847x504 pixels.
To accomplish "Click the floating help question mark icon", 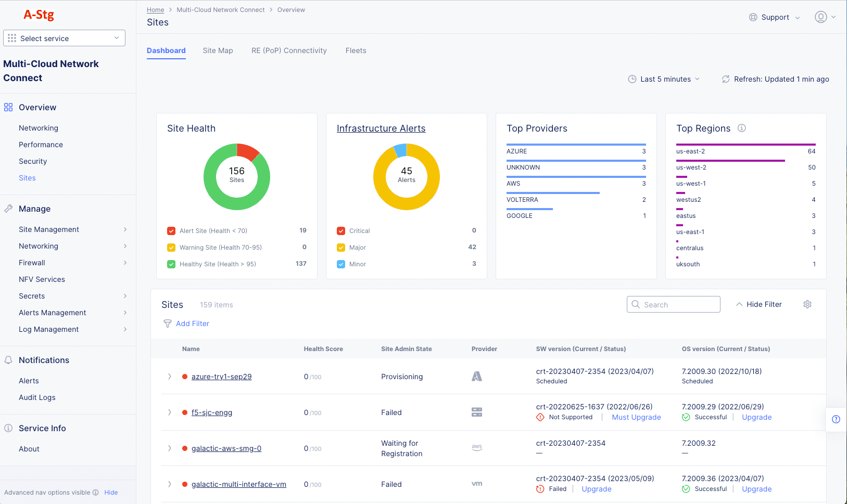I will 836,419.
